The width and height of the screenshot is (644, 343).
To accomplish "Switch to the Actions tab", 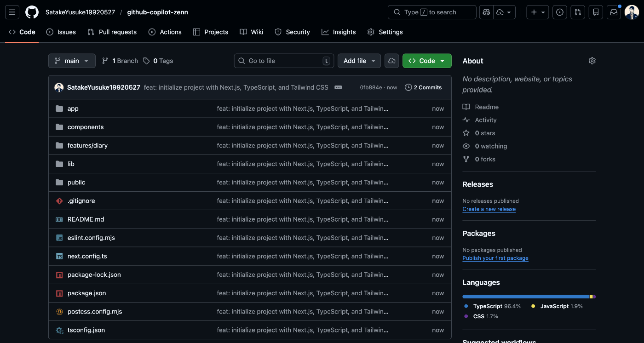I will (165, 32).
